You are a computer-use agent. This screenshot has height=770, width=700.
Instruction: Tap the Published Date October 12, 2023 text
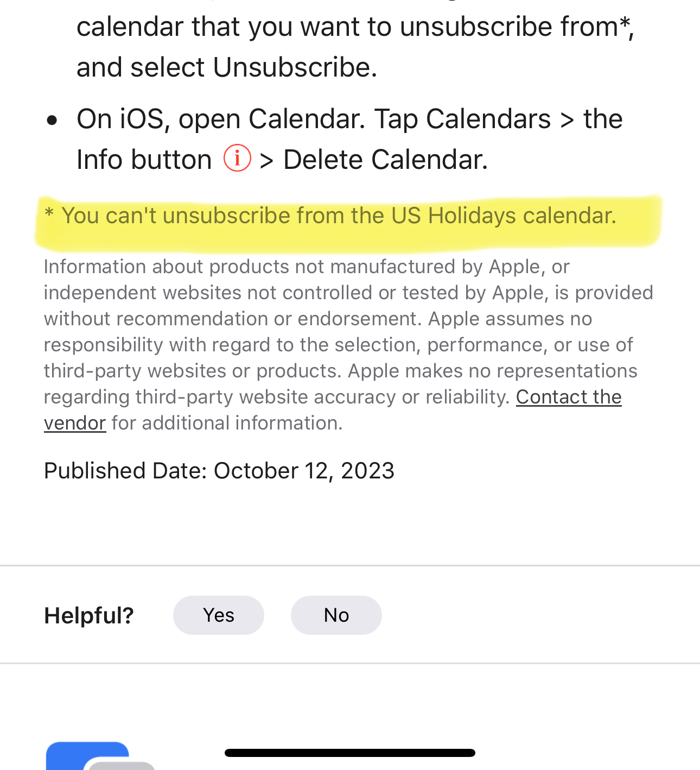click(219, 471)
